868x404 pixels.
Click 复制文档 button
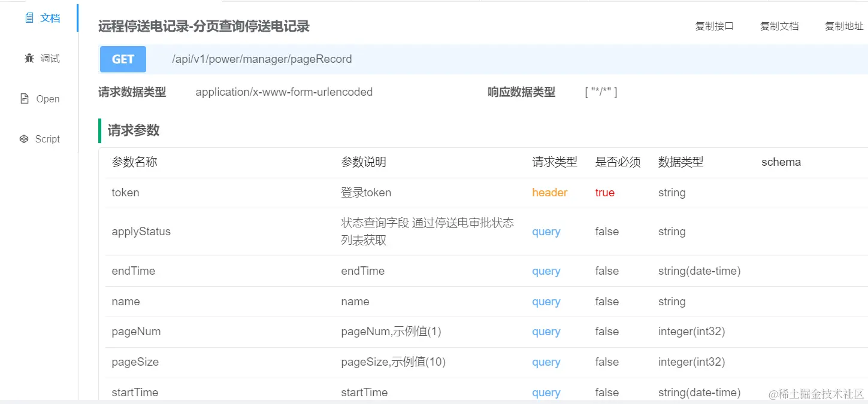pos(779,26)
